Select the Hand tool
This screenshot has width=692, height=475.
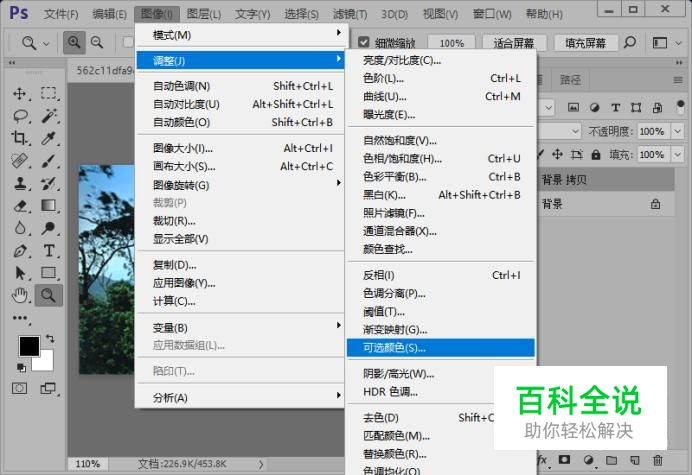[19, 295]
